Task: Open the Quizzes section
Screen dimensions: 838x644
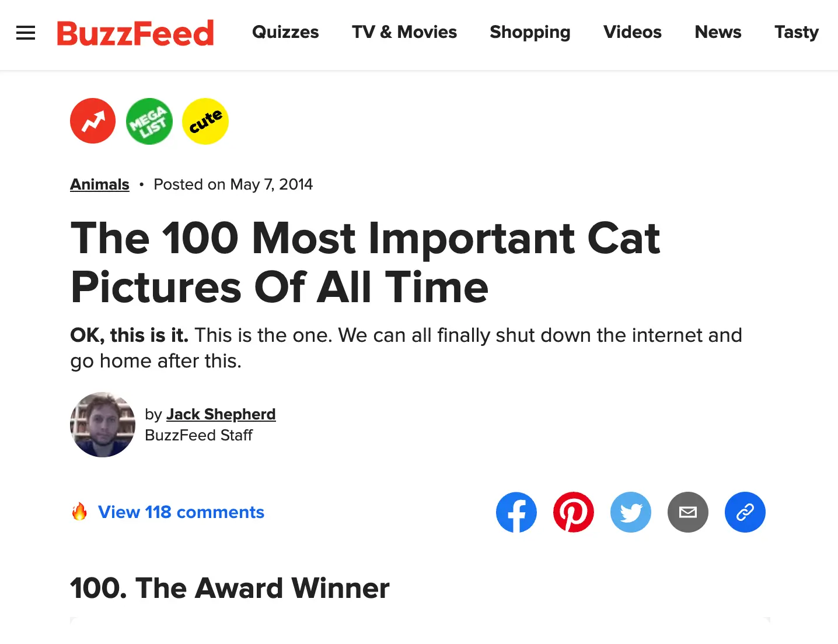Action: click(x=285, y=33)
